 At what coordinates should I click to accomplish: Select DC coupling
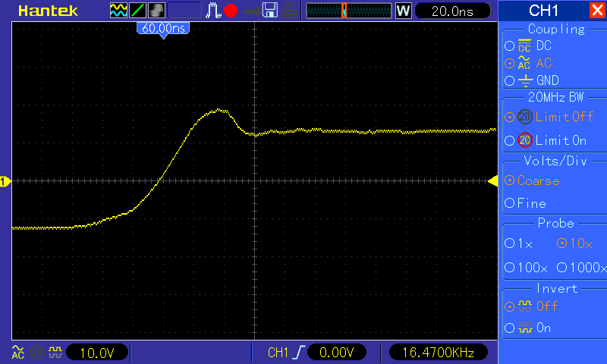(x=528, y=45)
